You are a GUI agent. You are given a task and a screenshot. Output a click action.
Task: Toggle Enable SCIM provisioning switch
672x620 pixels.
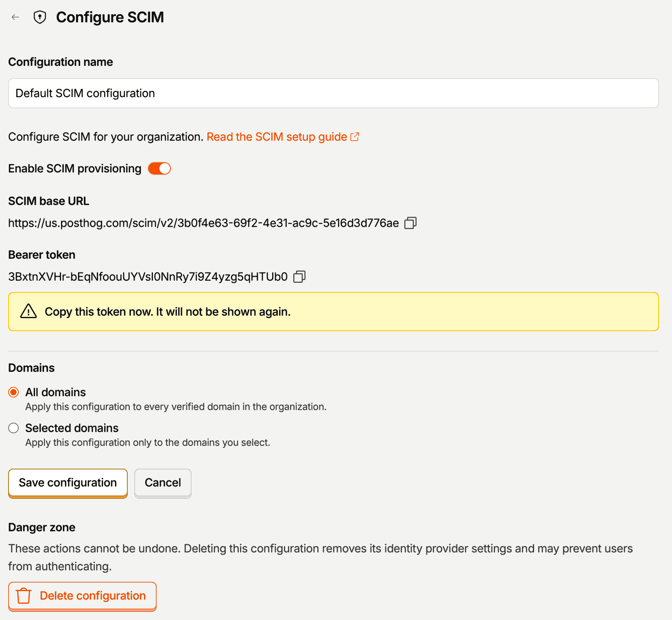pos(159,168)
